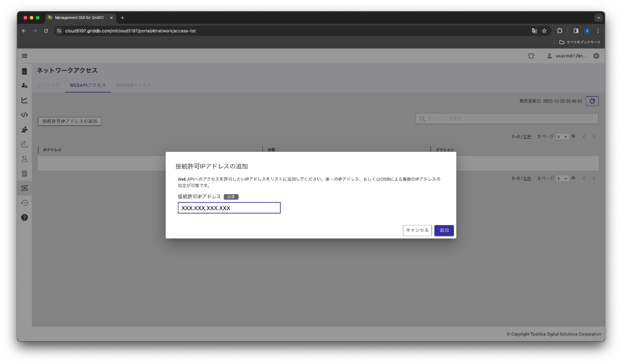Click the IPアドレス column header
This screenshot has height=364, width=622.
52,150
